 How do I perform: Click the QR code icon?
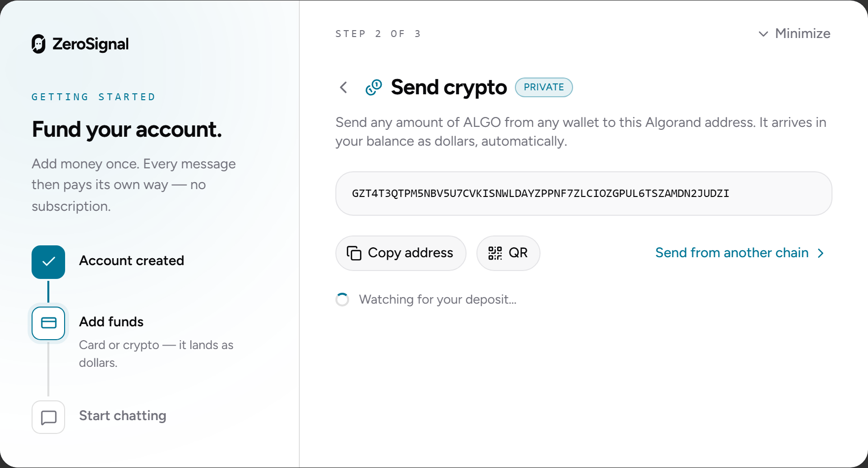(x=495, y=253)
